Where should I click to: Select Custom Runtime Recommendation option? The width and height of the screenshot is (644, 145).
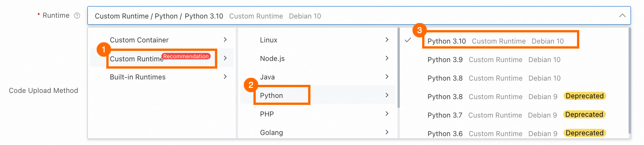click(162, 59)
